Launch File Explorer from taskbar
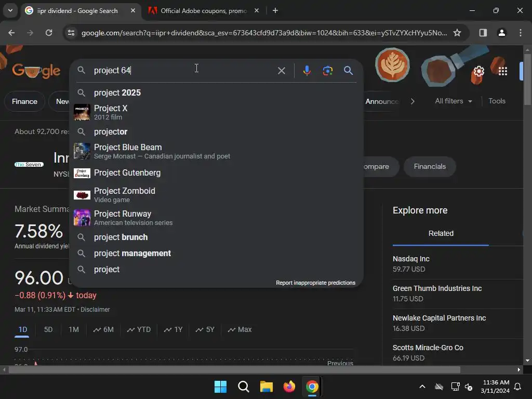Image resolution: width=532 pixels, height=399 pixels. (x=267, y=387)
